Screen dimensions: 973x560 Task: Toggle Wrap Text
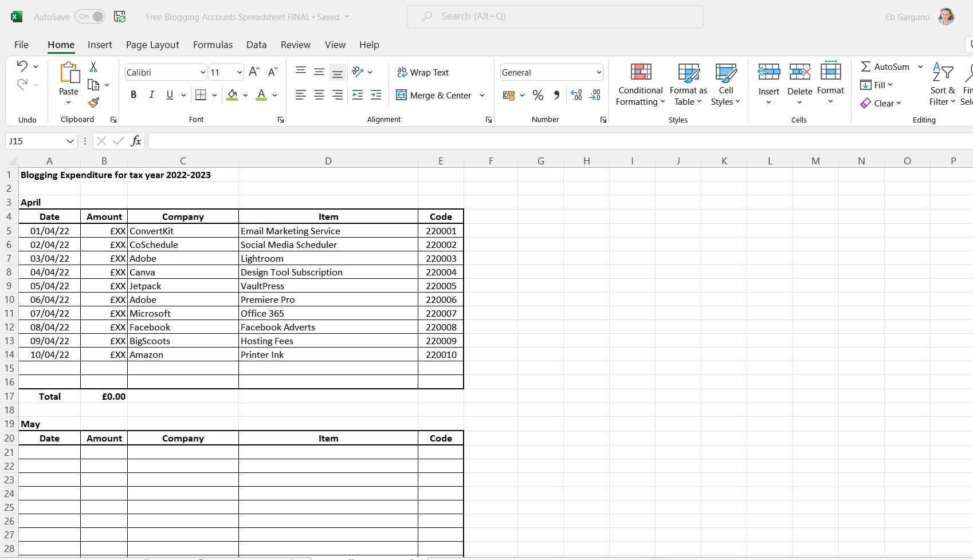tap(423, 72)
